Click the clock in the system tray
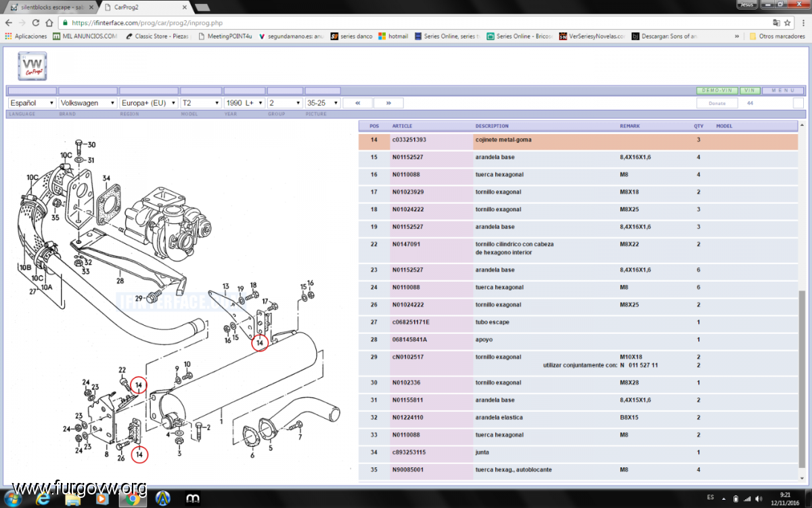The height and width of the screenshot is (508, 812). point(785,499)
